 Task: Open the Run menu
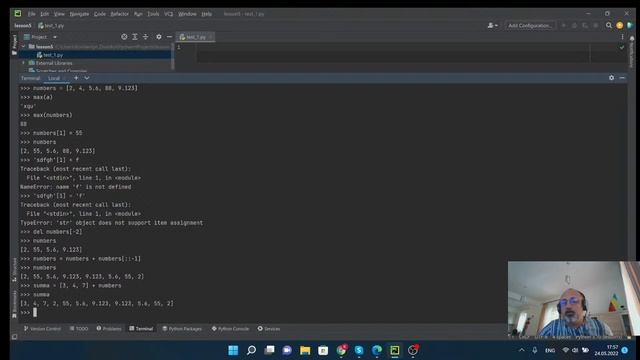[138, 14]
